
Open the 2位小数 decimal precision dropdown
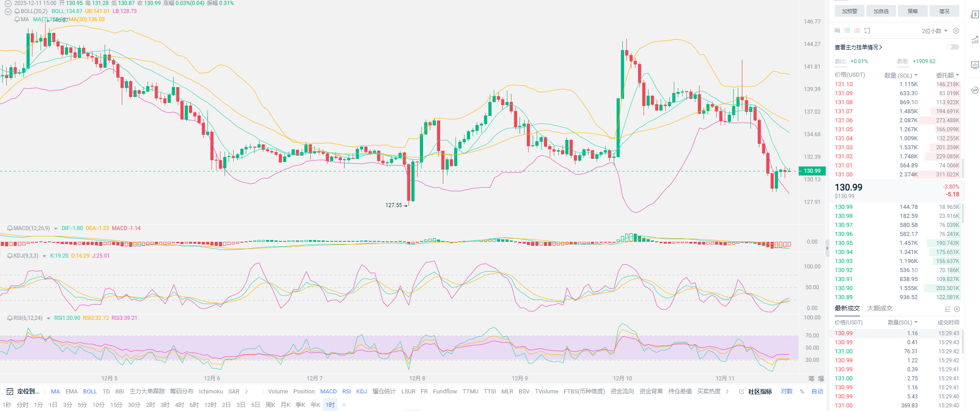tap(934, 31)
